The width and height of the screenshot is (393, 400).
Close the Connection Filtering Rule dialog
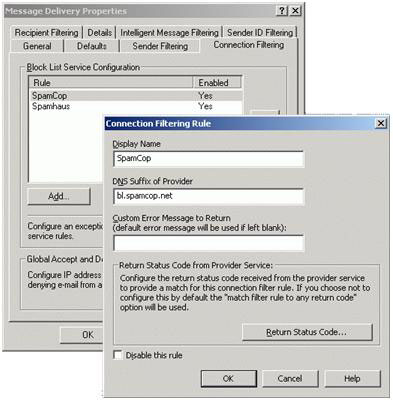click(x=381, y=124)
